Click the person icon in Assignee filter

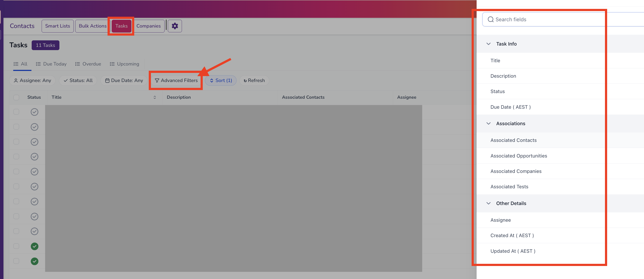tap(16, 80)
